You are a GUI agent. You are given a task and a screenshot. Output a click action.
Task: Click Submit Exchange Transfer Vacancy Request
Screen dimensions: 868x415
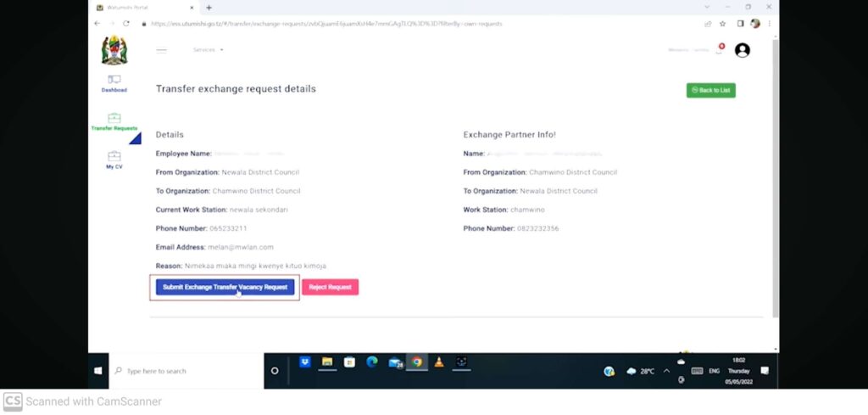(x=225, y=287)
